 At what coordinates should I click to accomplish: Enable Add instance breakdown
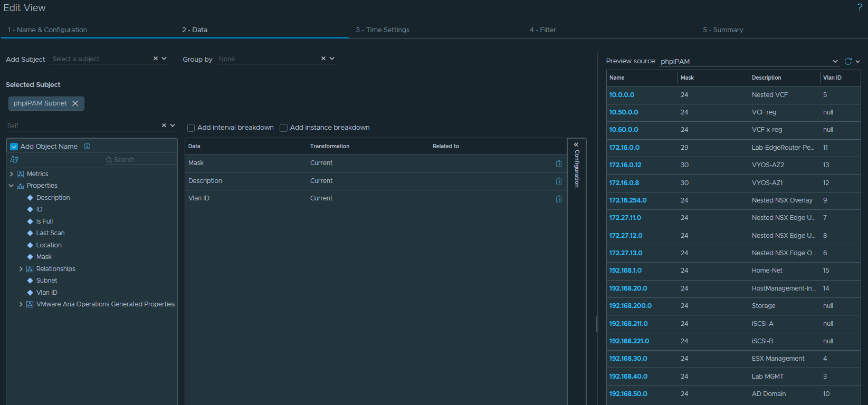pyautogui.click(x=283, y=128)
